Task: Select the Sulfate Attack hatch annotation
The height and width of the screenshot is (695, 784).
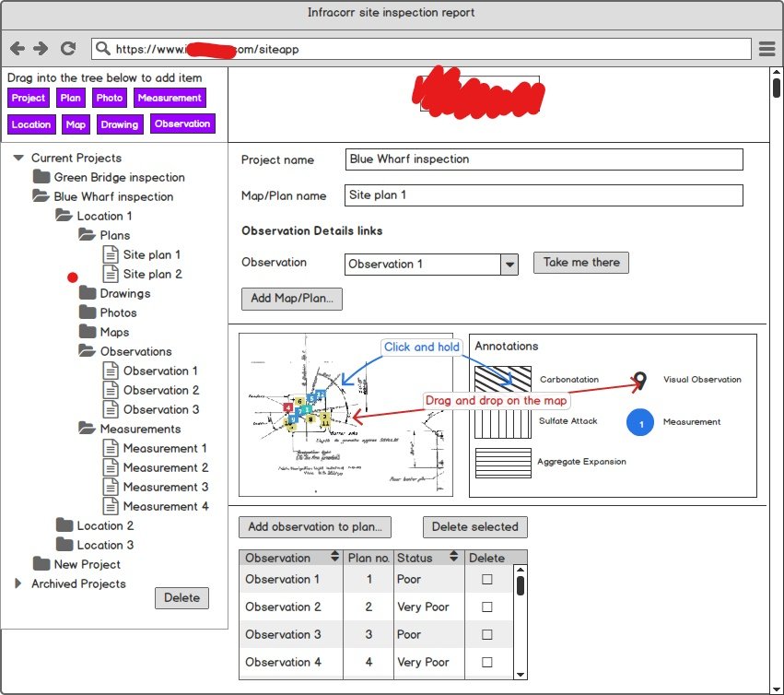Action: pos(502,424)
